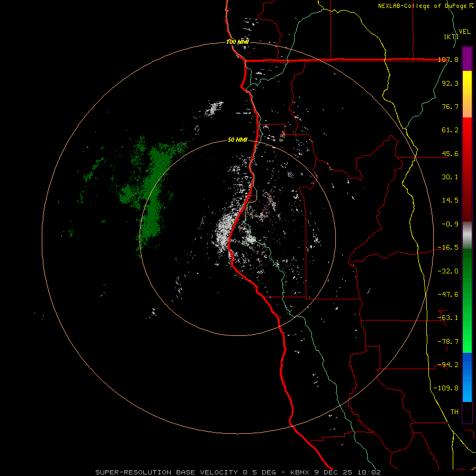Viewport: 476px width, 476px height.
Task: Click the 30.1 legend value
Action: (450, 177)
